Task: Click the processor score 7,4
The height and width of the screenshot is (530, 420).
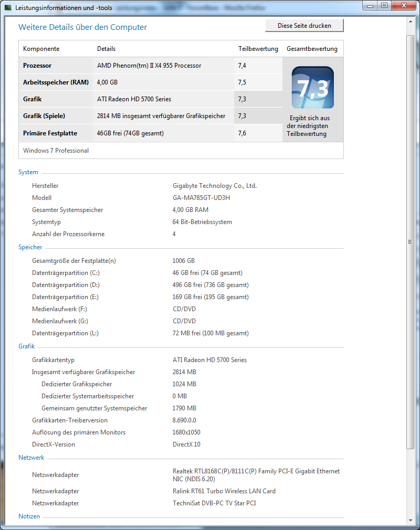Action: [242, 66]
